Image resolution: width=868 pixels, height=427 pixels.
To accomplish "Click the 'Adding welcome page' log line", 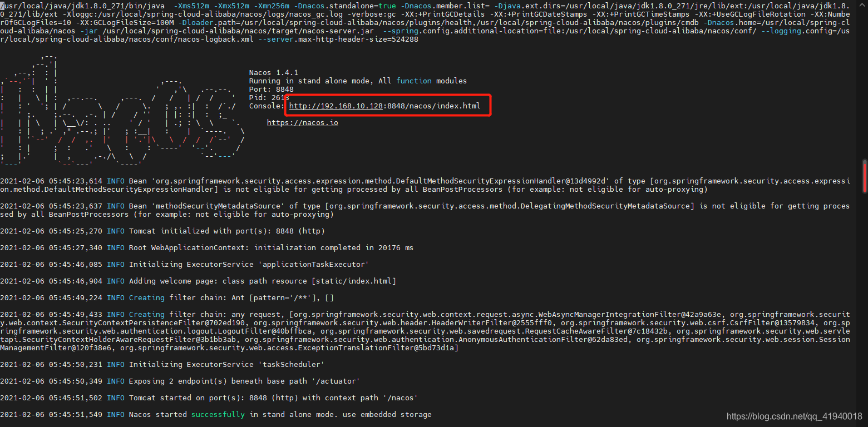I will [x=198, y=281].
